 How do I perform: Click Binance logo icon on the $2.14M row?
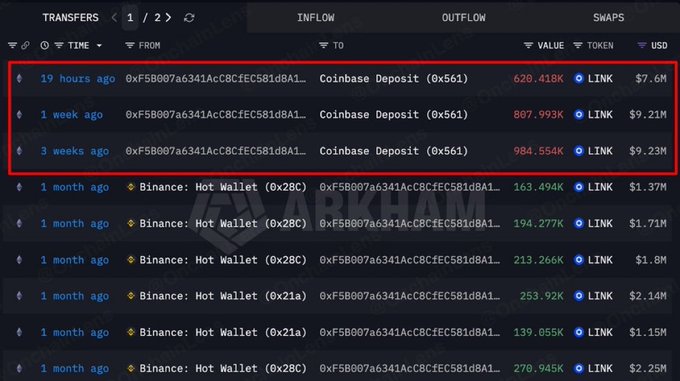pos(131,296)
